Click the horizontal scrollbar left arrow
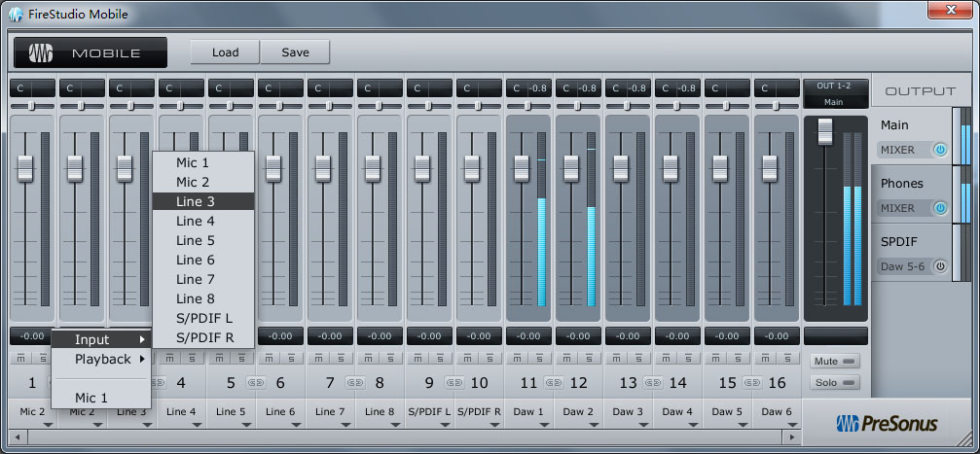 click(x=18, y=437)
